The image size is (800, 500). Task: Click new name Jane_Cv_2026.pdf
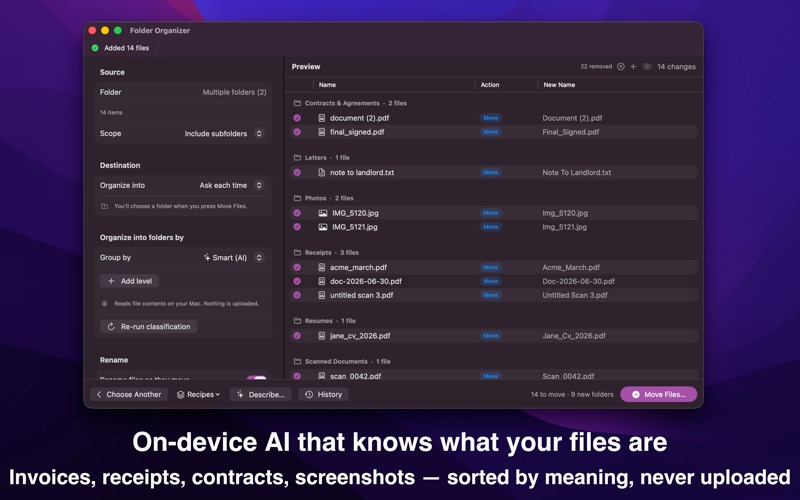(x=574, y=336)
